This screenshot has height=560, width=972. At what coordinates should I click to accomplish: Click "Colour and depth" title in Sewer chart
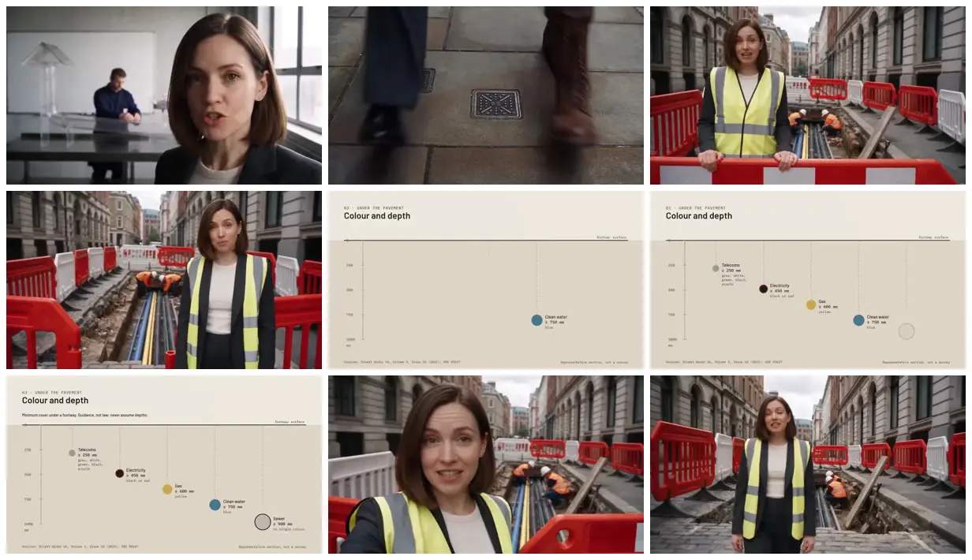point(55,400)
